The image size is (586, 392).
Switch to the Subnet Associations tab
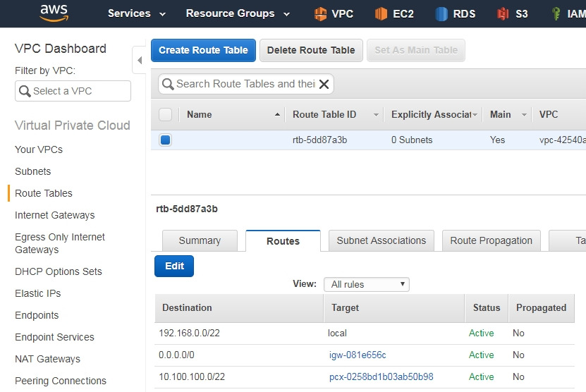(381, 240)
